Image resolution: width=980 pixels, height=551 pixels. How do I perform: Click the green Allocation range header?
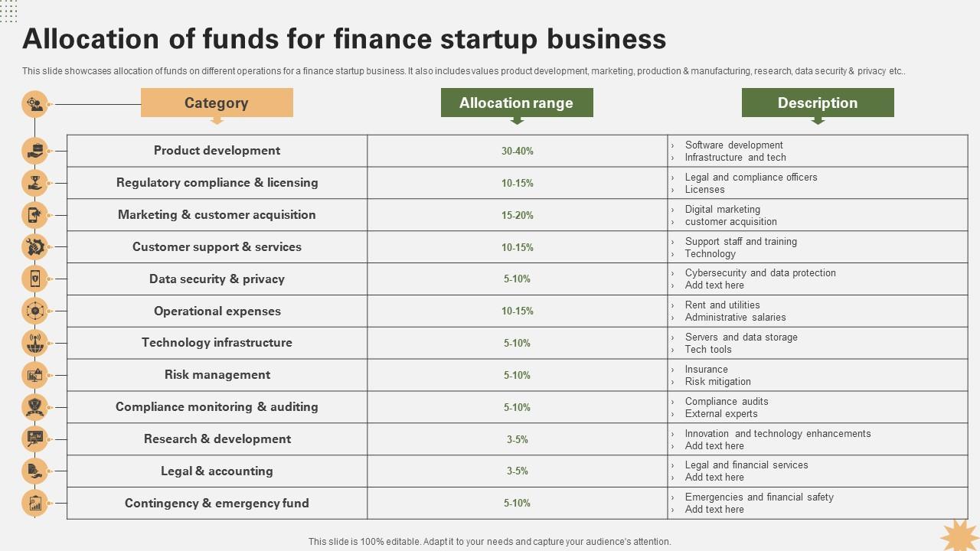517,103
